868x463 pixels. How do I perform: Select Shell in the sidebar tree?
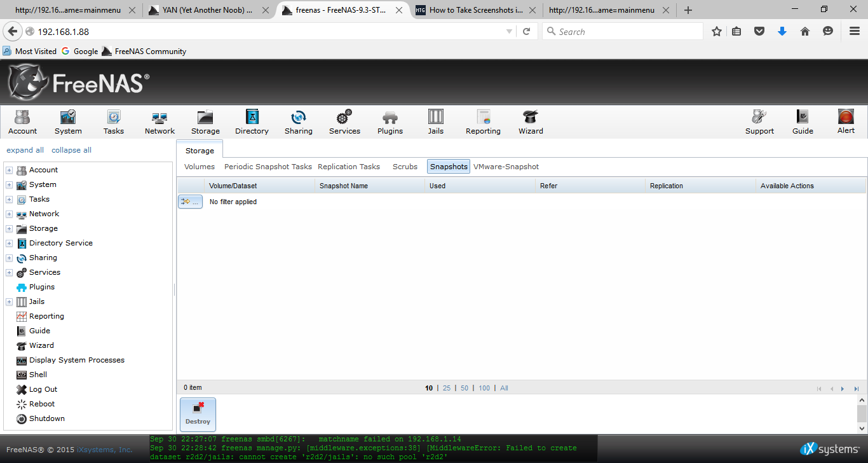coord(38,375)
